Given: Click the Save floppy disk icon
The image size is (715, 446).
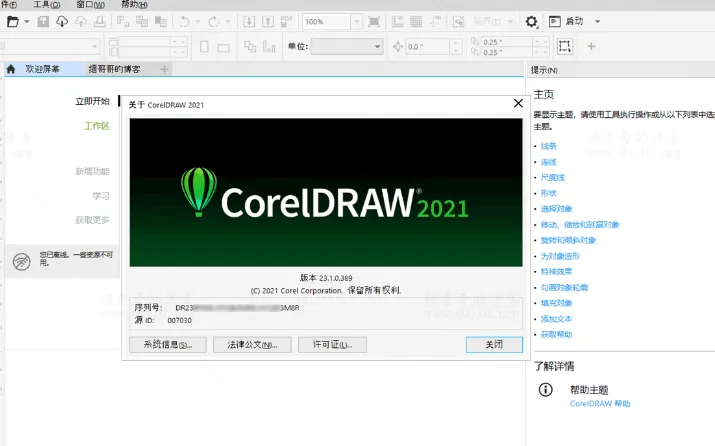Looking at the screenshot, I should click(43, 21).
